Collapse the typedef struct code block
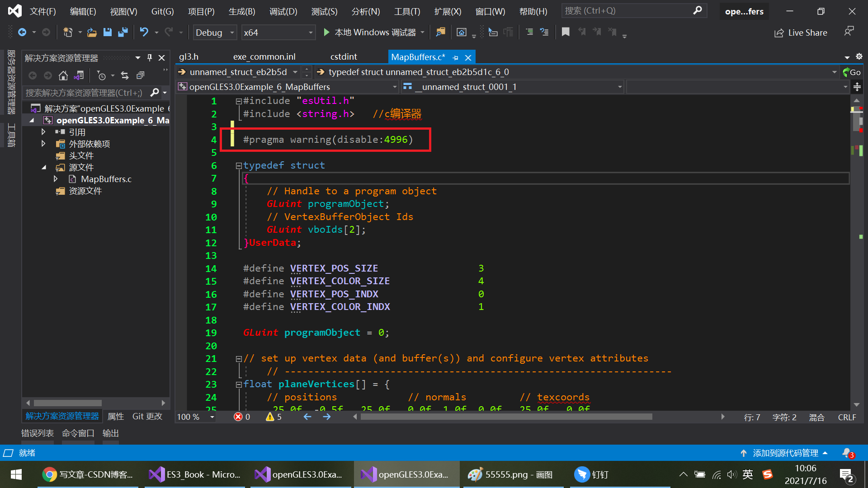This screenshot has height=488, width=868. tap(239, 166)
